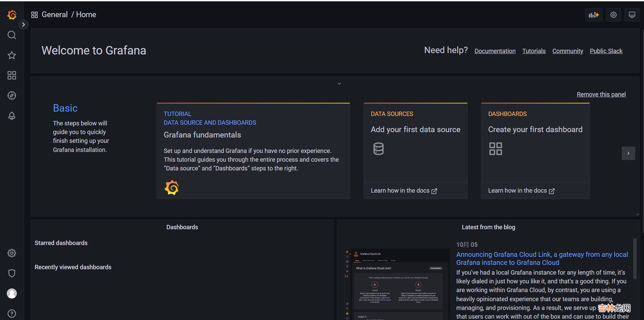Open Learn how in the docs under Data sources
Viewport: 644px width, 320px height.
pyautogui.click(x=404, y=191)
